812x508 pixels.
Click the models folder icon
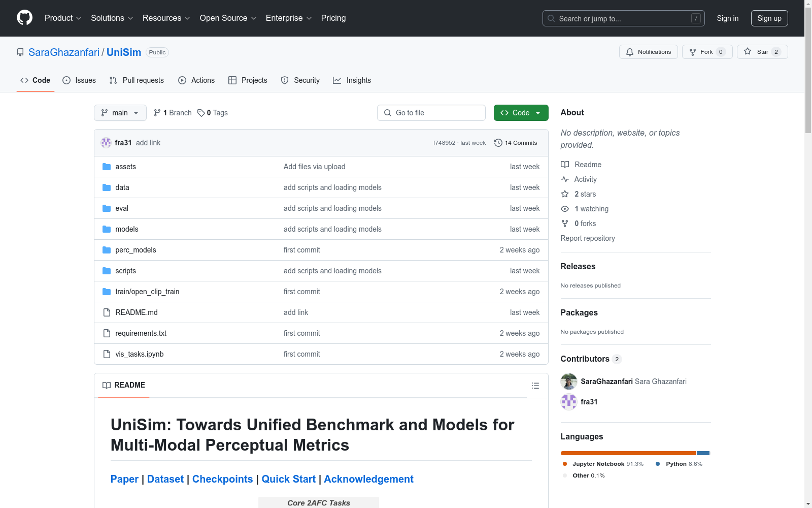[x=107, y=229]
